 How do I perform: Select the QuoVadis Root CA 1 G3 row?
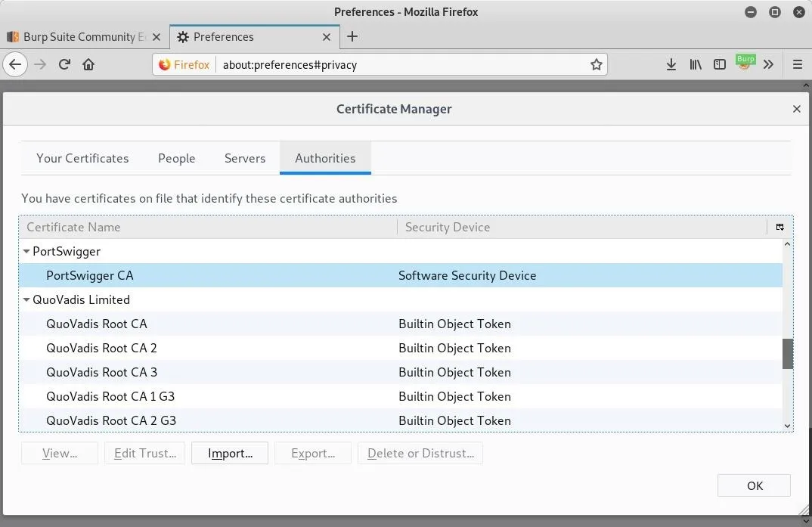tap(401, 396)
